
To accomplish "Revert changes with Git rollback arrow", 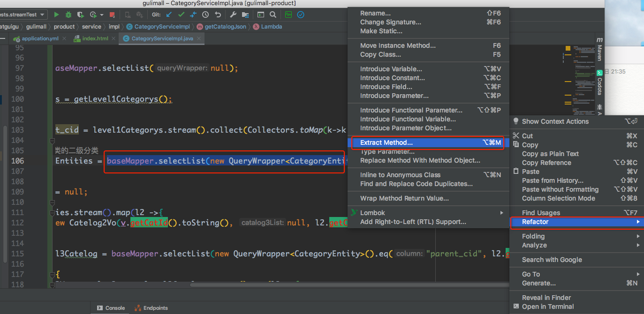I will pyautogui.click(x=218, y=15).
